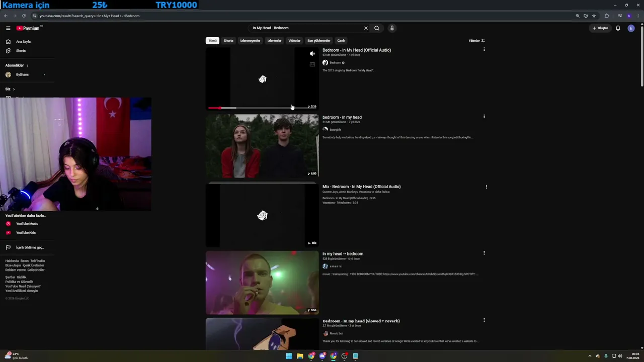This screenshot has width=644, height=362.
Task: Show hidden system tray icons
Action: point(590,356)
